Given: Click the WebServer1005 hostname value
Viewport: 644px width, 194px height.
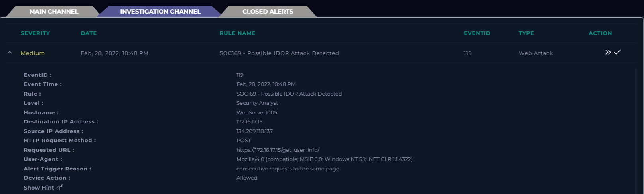Looking at the screenshot, I should (256, 113).
